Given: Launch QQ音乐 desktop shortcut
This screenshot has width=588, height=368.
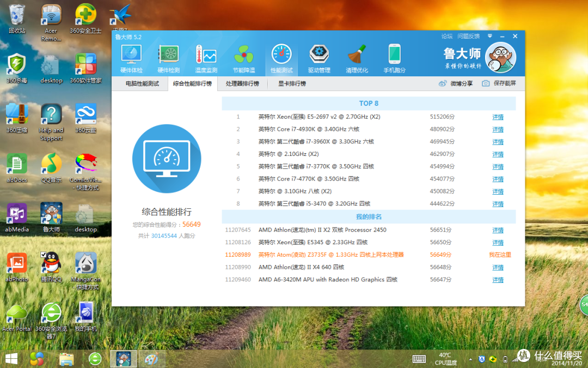Looking at the screenshot, I should [51, 167].
